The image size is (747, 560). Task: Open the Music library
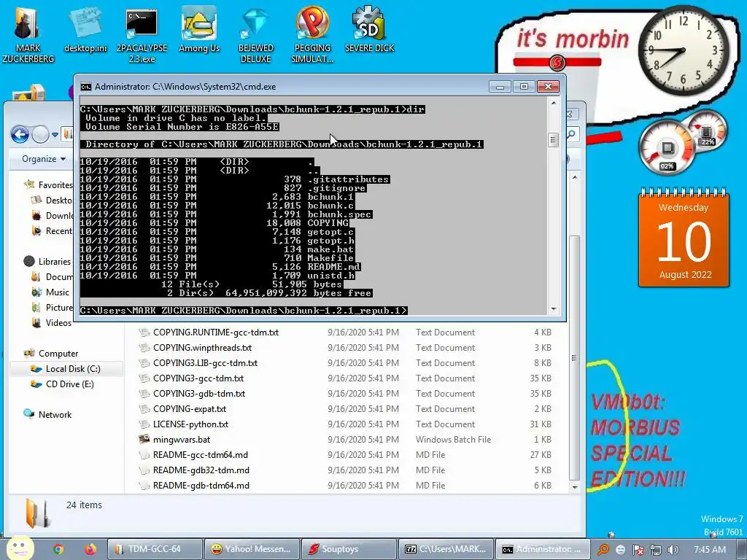click(57, 292)
